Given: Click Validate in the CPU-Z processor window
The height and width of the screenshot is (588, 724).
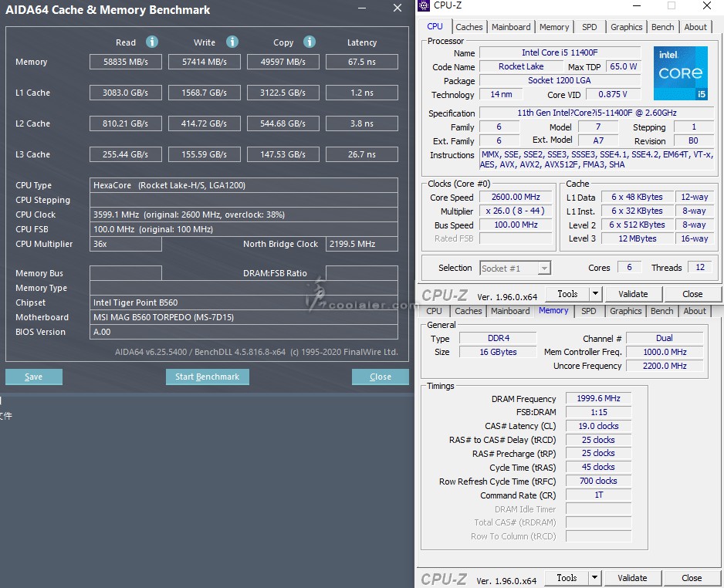Looking at the screenshot, I should [x=633, y=294].
